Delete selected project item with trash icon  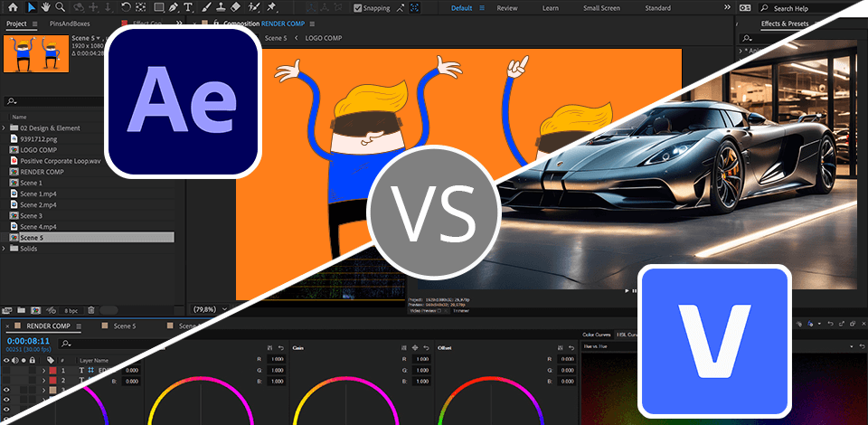coord(91,310)
